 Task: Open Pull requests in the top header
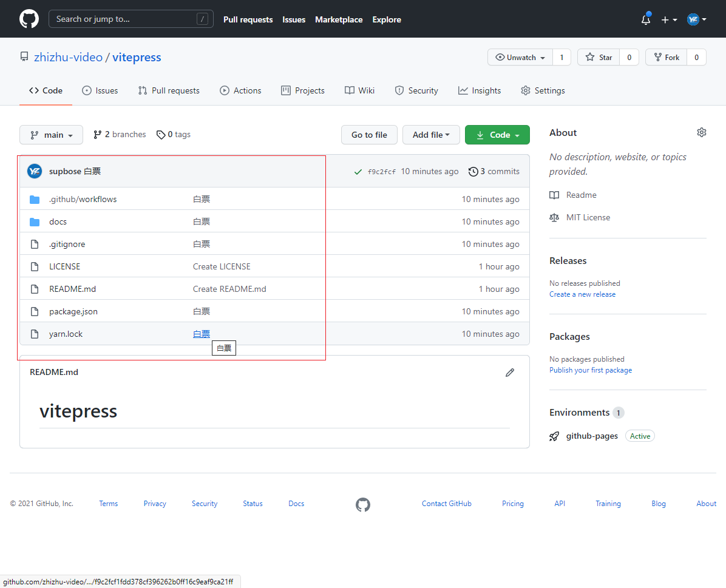[x=248, y=19]
